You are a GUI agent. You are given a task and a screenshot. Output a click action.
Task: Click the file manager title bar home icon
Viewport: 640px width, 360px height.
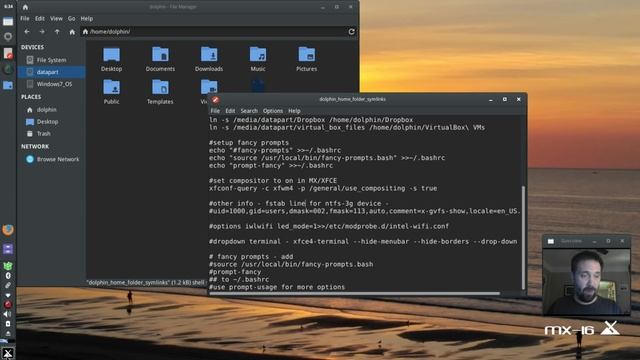[x=25, y=7]
